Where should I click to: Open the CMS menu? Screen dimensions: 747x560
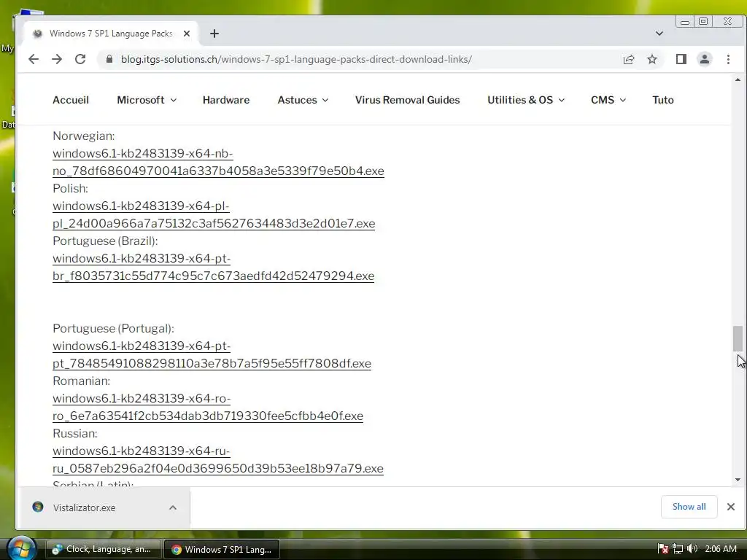pos(602,100)
